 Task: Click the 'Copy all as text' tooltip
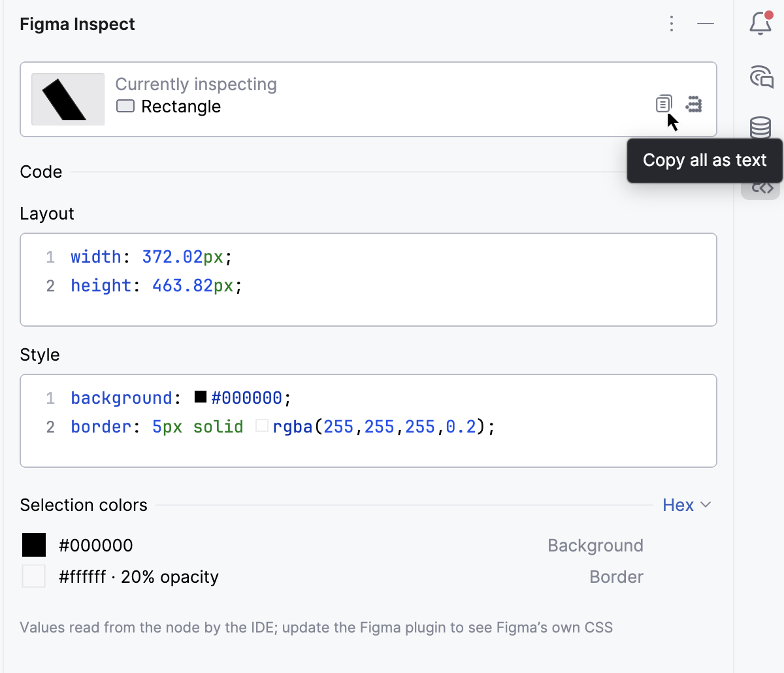(705, 161)
